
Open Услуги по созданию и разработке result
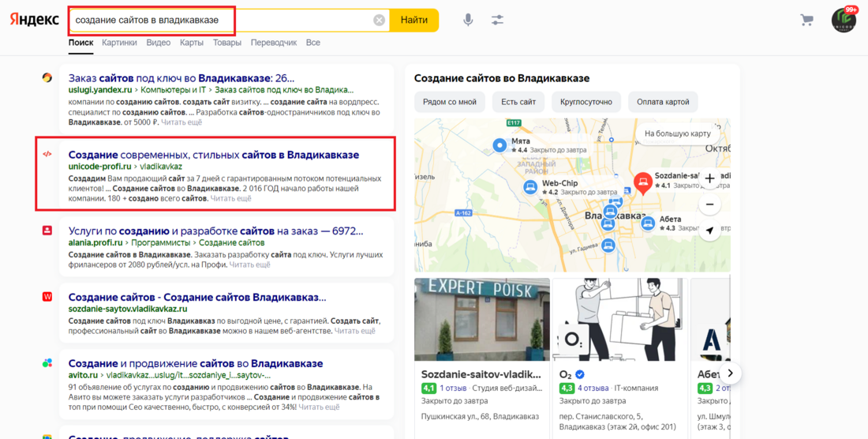point(216,231)
